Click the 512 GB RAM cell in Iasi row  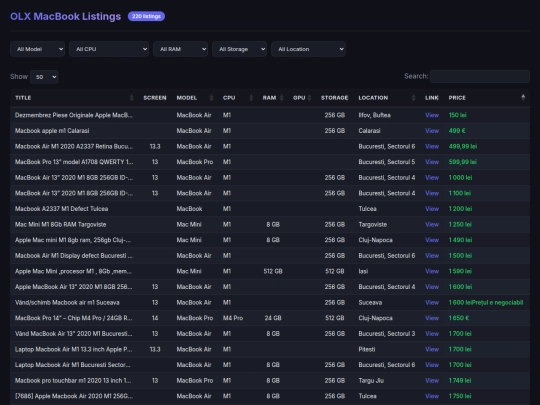[x=273, y=271]
